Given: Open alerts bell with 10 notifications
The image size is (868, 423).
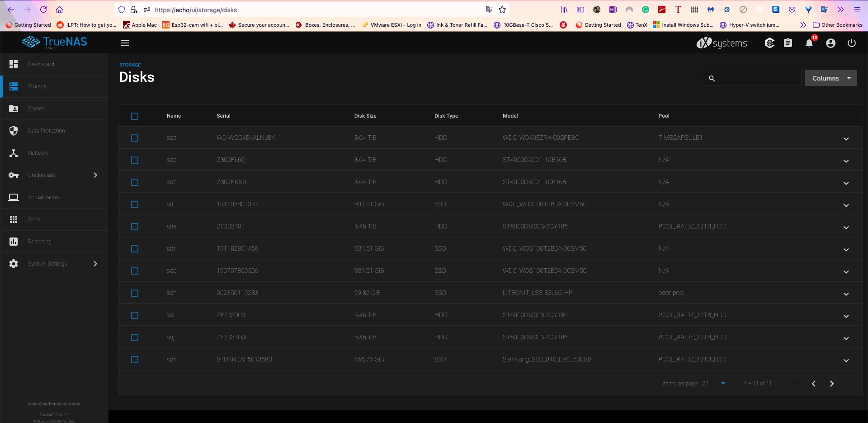Looking at the screenshot, I should click(x=809, y=43).
